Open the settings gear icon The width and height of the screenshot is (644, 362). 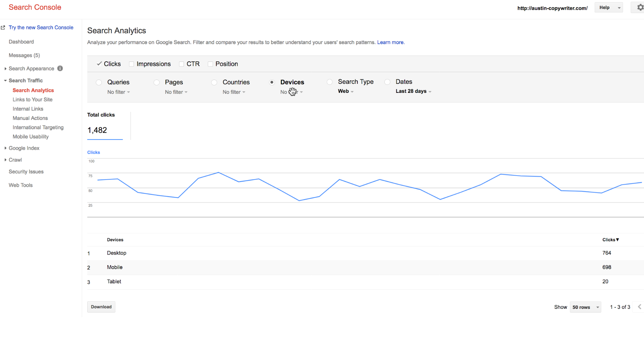click(639, 7)
